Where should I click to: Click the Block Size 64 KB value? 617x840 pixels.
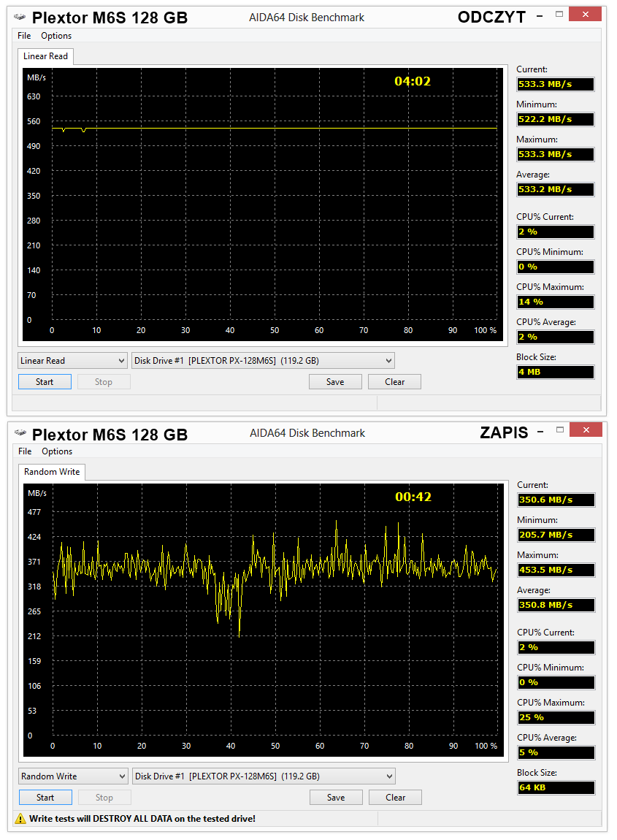556,788
